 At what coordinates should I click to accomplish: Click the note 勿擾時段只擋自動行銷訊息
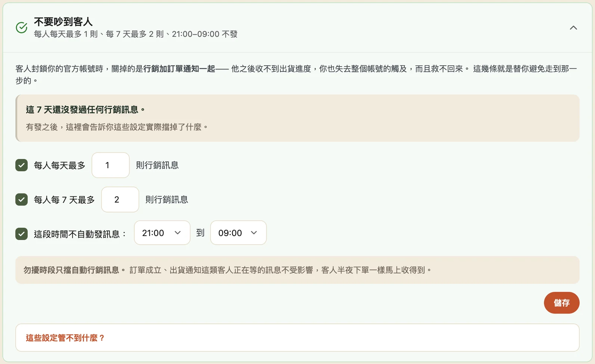[x=74, y=270]
